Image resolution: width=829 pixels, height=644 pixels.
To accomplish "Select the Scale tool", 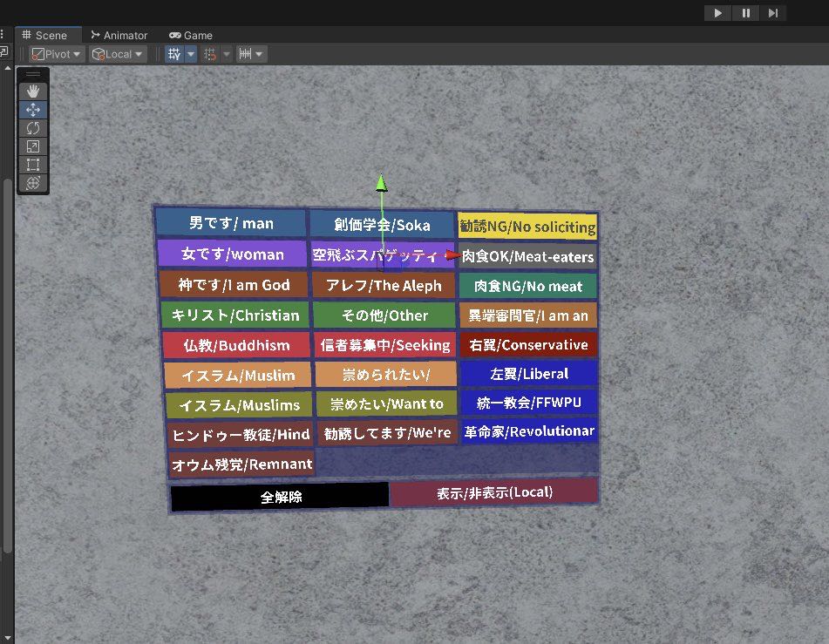I will click(x=33, y=146).
